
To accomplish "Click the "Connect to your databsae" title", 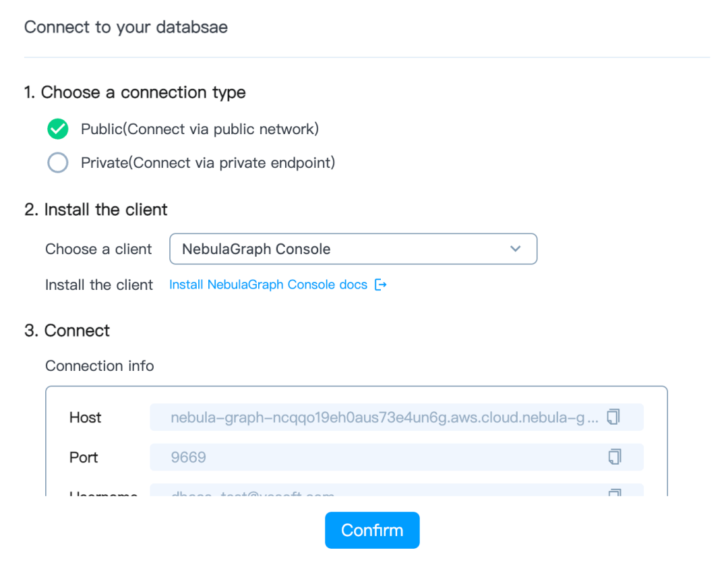I will tap(126, 28).
